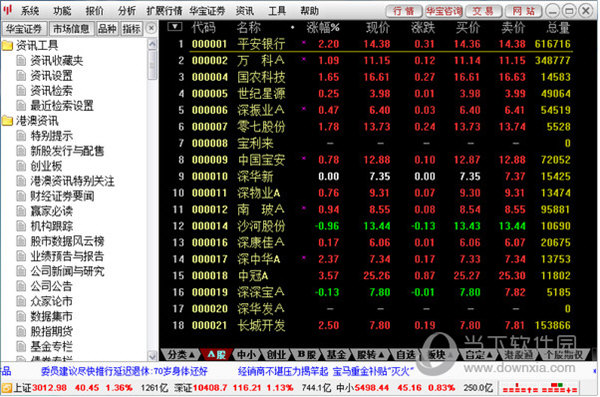
Task: Close the left sidebar panel with X
Action: click(152, 28)
